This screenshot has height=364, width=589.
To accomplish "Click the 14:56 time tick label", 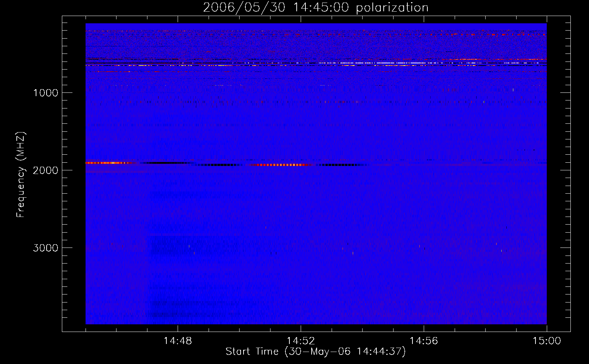I will [x=424, y=341].
